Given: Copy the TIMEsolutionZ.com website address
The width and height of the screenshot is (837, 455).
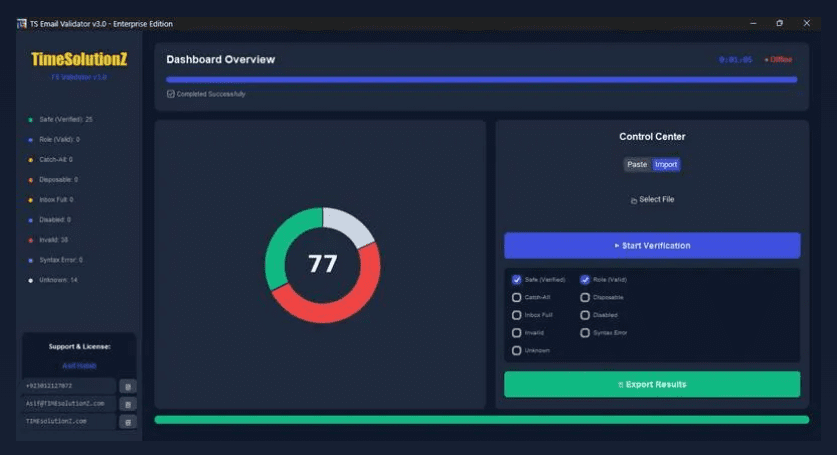Looking at the screenshot, I should 127,422.
